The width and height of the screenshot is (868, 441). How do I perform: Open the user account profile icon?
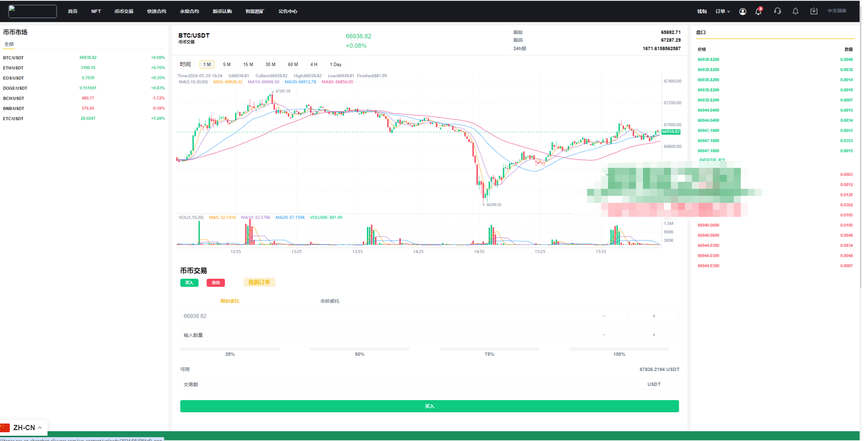pyautogui.click(x=743, y=12)
